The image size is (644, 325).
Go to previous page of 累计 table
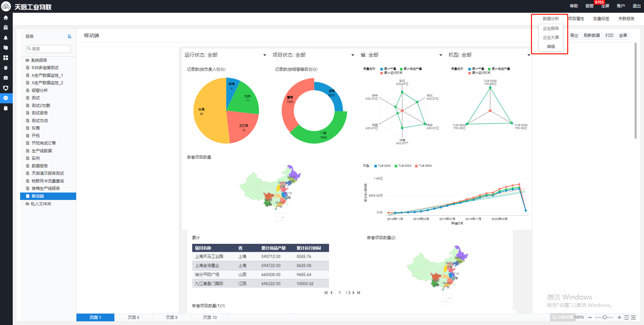tap(331, 293)
